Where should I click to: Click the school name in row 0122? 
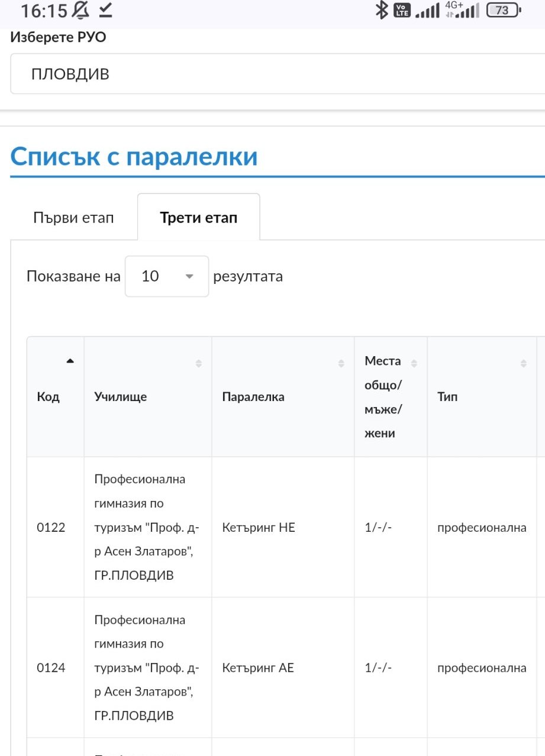pyautogui.click(x=147, y=527)
